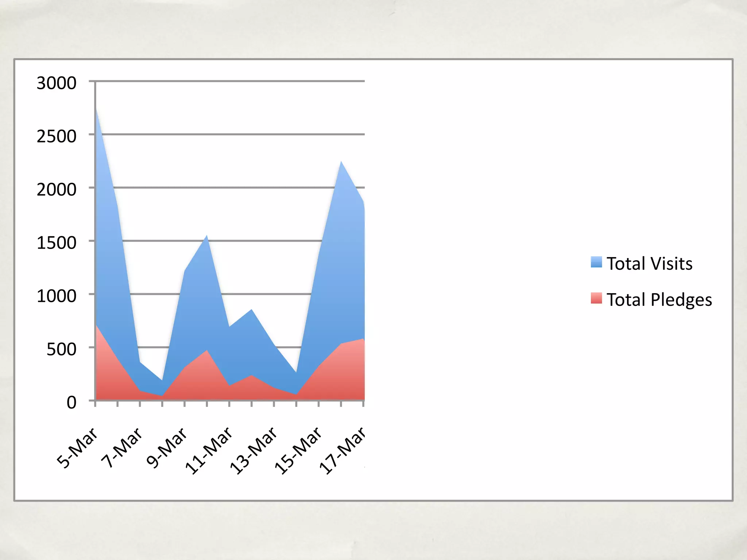Click the 2500 y-axis label
Screen dimensions: 747x560
pos(57,136)
